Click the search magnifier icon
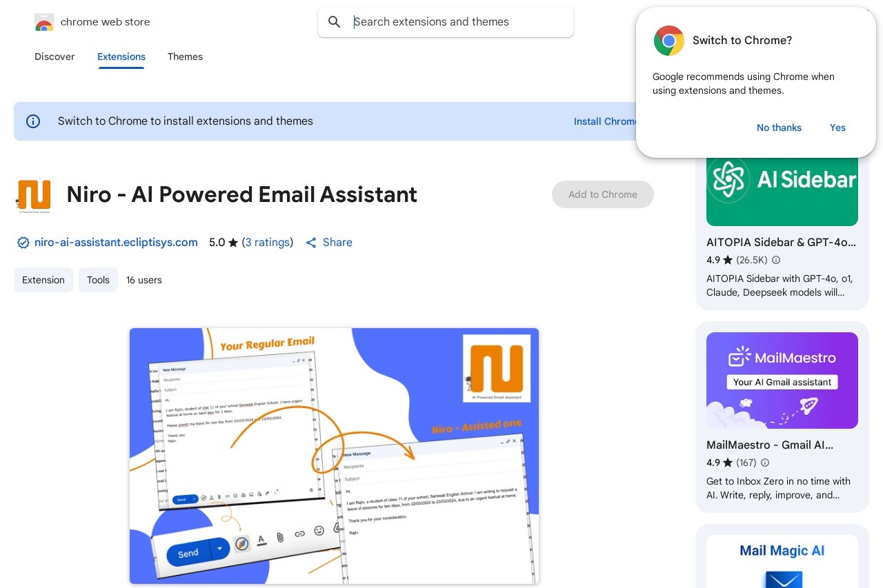This screenshot has width=883, height=588. (335, 22)
